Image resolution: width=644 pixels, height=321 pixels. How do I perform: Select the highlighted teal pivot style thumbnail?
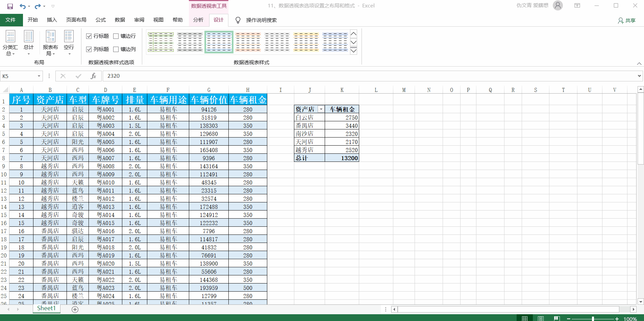(219, 42)
